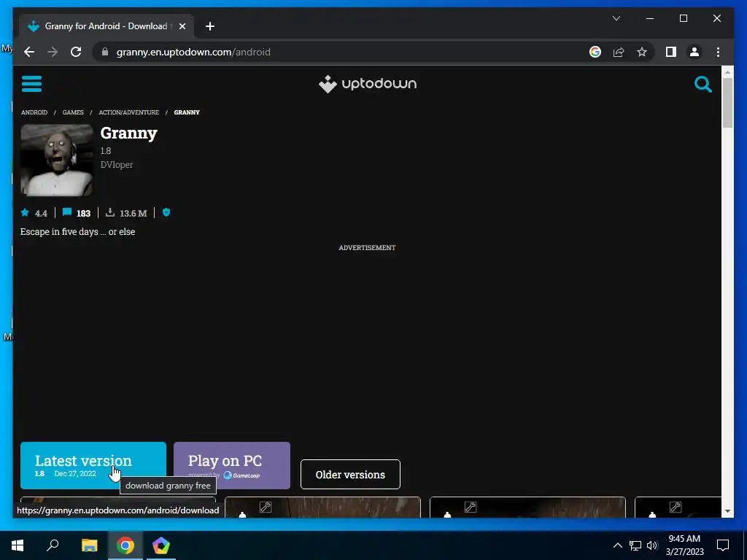Open Chrome three-dot menu
Viewport: 747px width, 560px height.
[718, 52]
